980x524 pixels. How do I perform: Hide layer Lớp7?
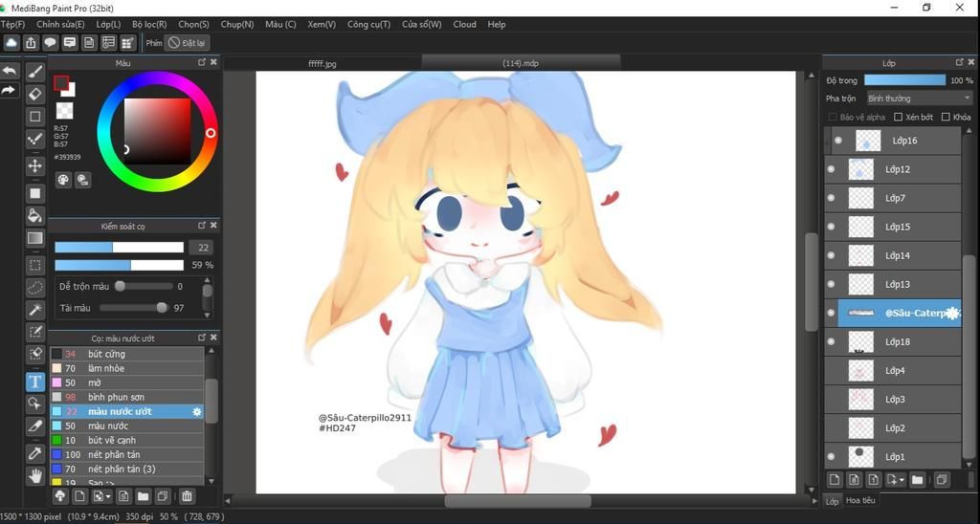click(832, 198)
